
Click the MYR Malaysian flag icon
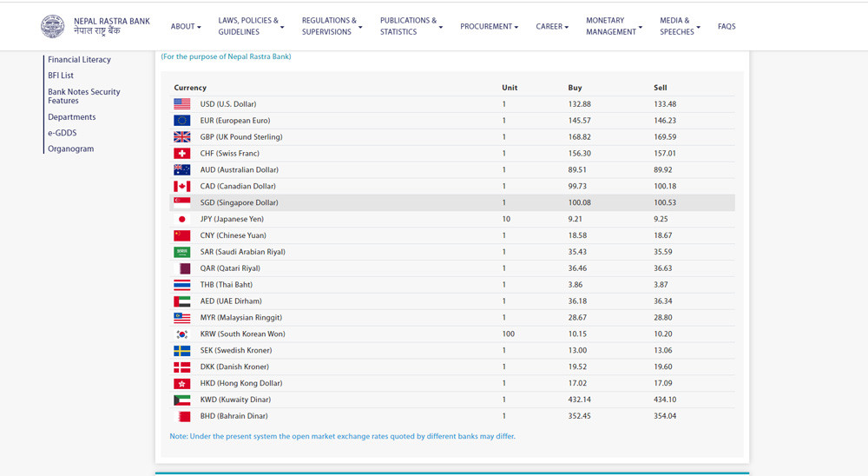click(181, 318)
